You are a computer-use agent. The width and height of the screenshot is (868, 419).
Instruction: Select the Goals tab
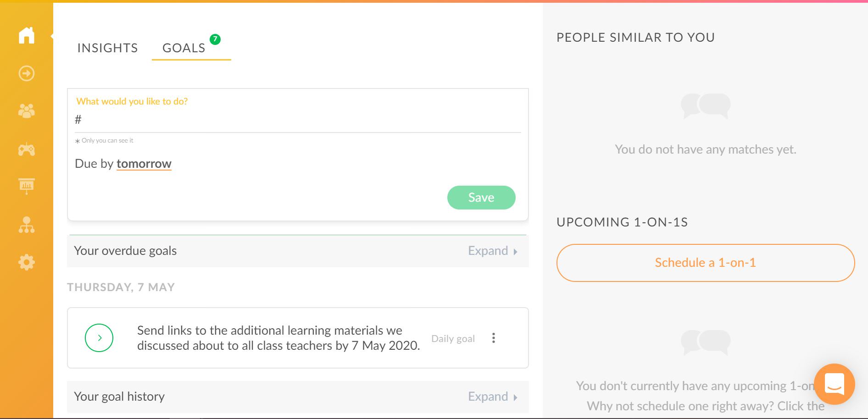(184, 48)
